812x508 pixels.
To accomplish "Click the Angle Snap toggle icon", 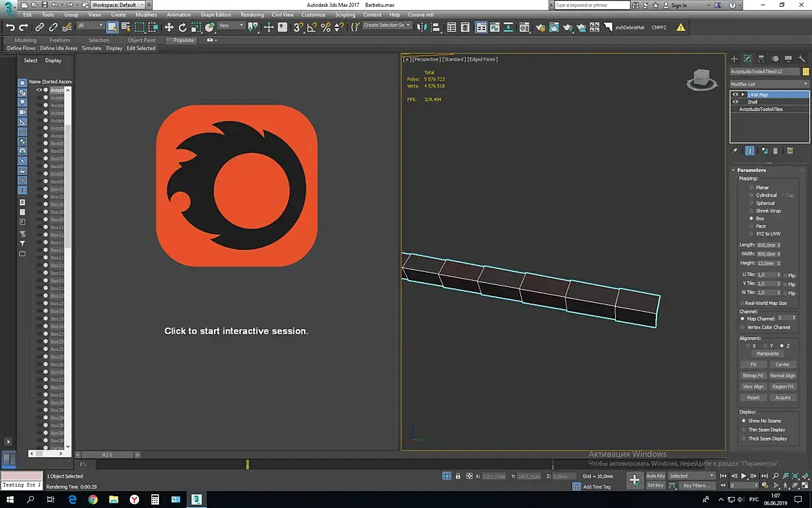I will click(x=312, y=28).
